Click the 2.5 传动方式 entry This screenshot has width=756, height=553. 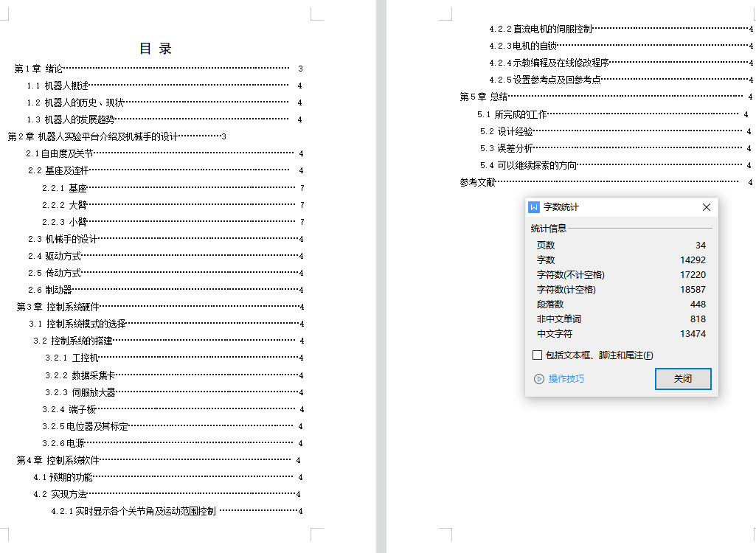click(165, 273)
